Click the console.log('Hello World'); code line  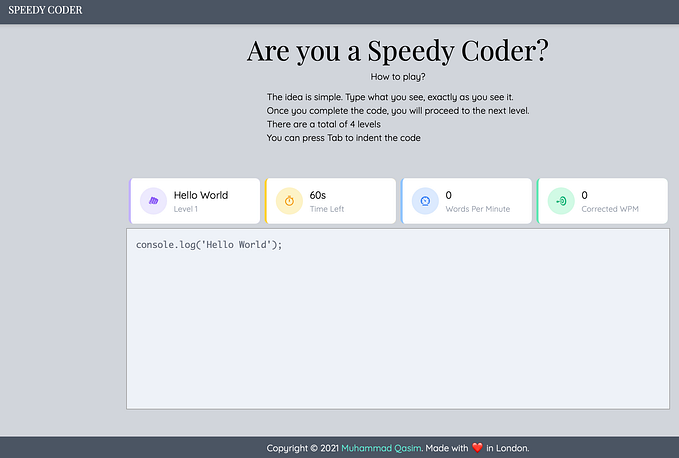coord(209,245)
